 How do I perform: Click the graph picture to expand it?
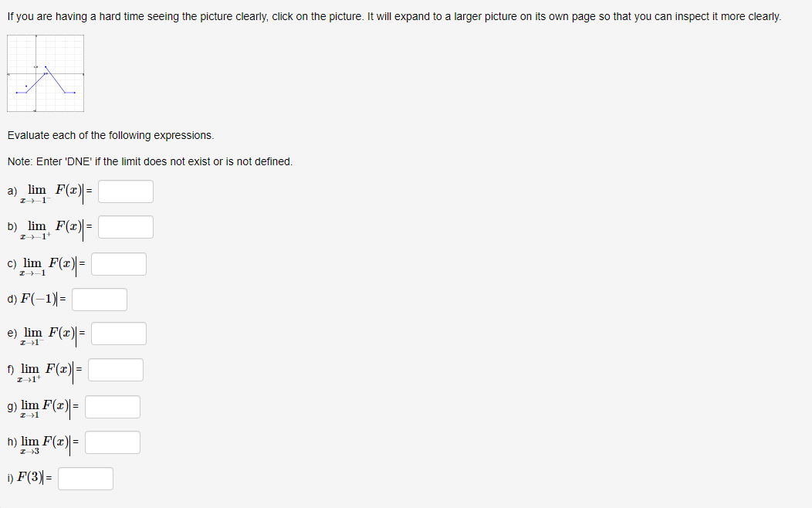tap(46, 73)
